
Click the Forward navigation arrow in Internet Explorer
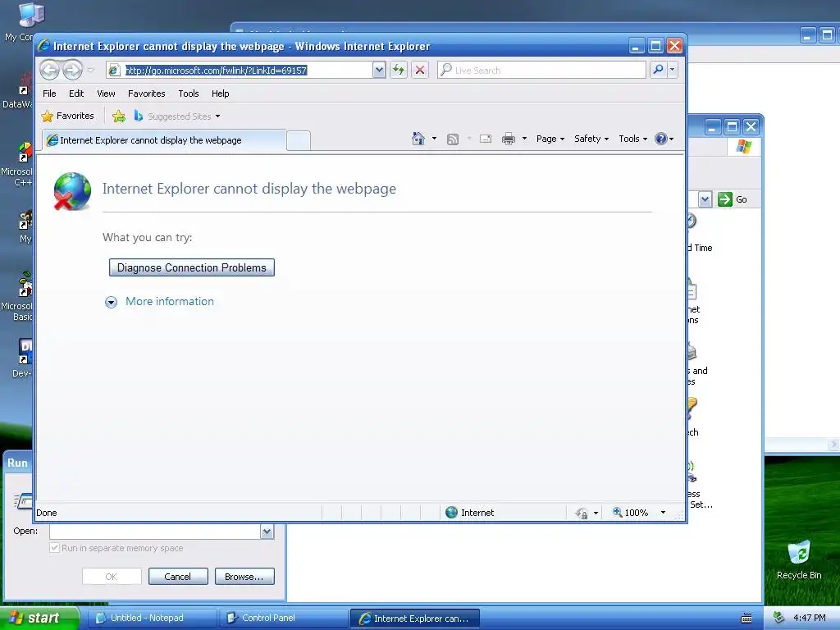pyautogui.click(x=72, y=70)
